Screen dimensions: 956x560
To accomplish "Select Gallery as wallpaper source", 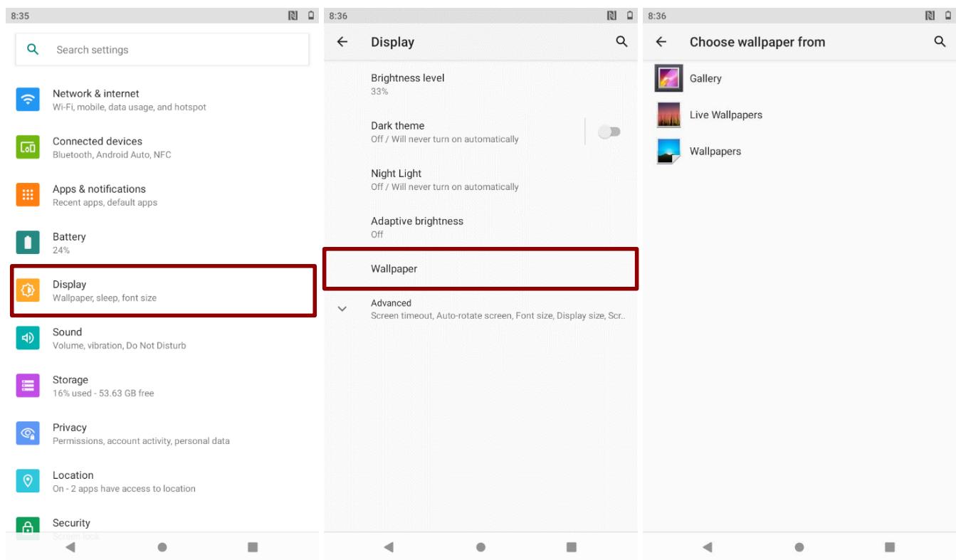I will point(799,78).
